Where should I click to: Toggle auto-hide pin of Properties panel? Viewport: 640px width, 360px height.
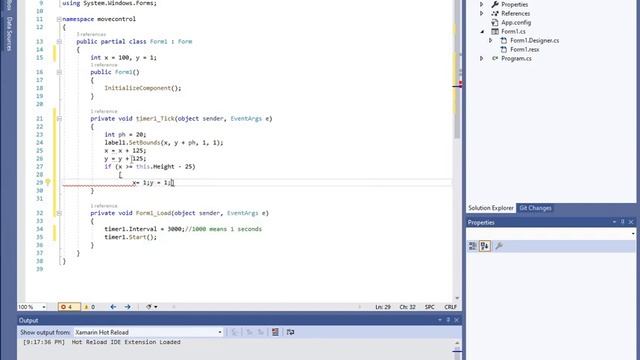click(x=622, y=222)
